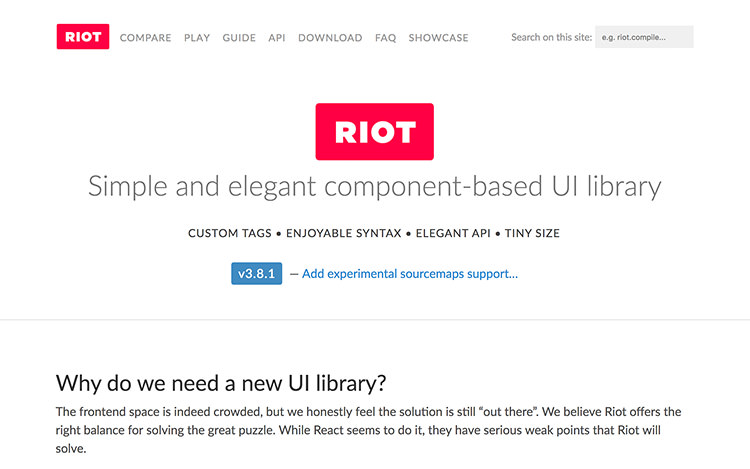
Task: Focus the site search input field
Action: point(644,37)
